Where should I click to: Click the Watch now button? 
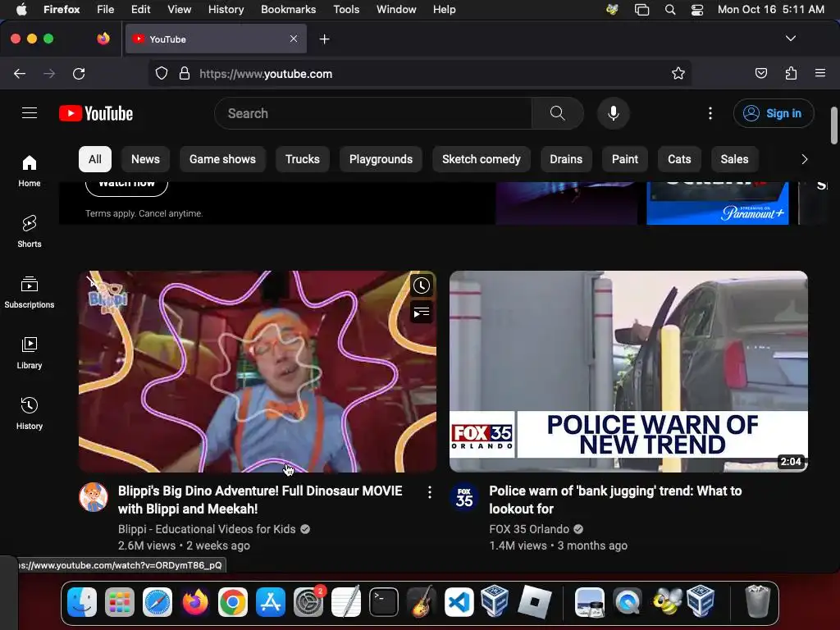[x=126, y=188]
